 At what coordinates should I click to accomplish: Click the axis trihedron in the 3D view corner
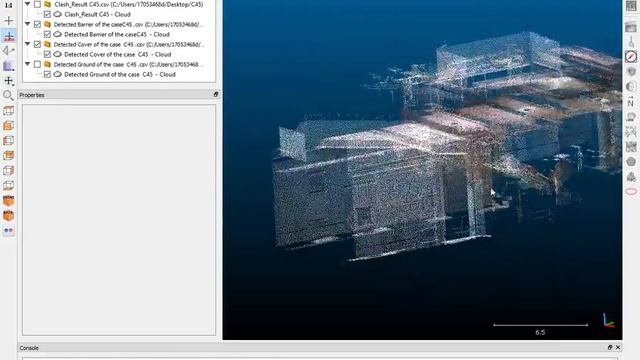pyautogui.click(x=608, y=320)
